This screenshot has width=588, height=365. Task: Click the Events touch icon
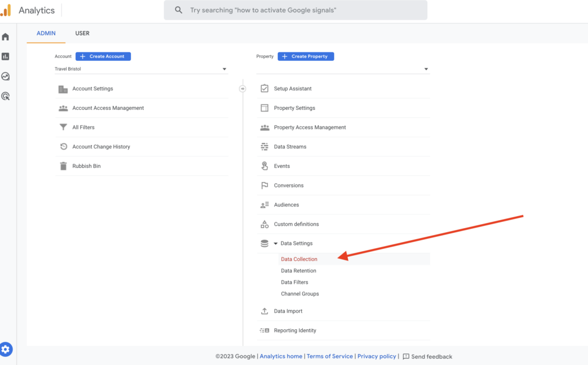264,166
